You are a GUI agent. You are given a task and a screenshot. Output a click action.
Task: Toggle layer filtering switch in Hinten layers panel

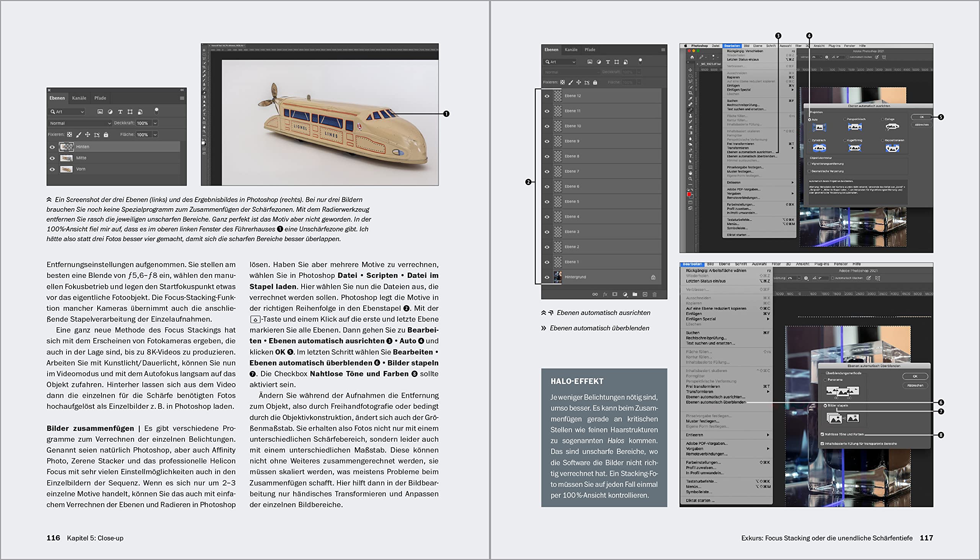tap(157, 111)
